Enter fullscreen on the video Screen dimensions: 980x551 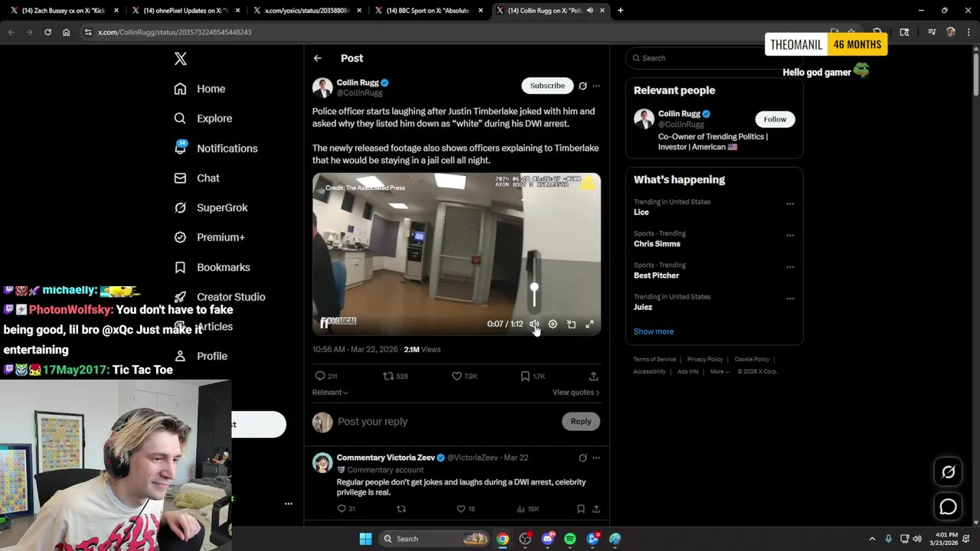click(x=590, y=324)
